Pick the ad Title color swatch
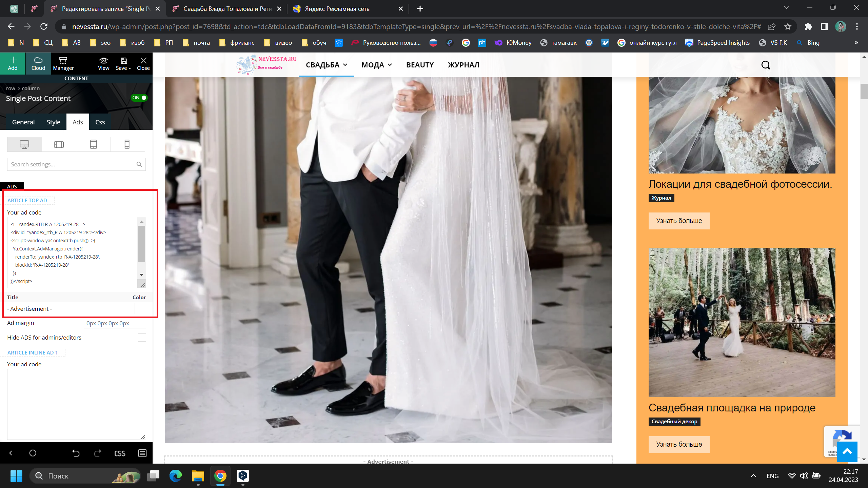Image resolution: width=868 pixels, height=488 pixels. click(x=140, y=309)
